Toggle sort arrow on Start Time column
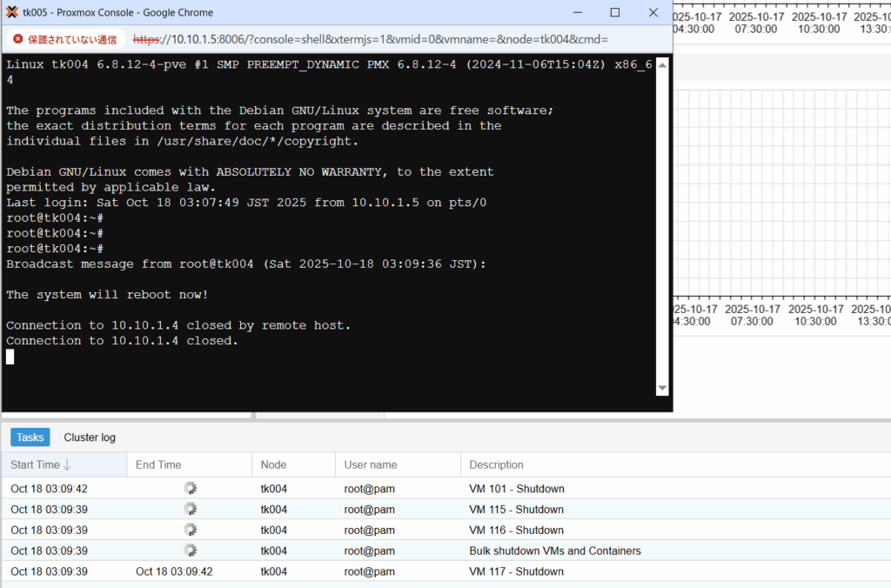This screenshot has height=588, width=891. tap(67, 465)
